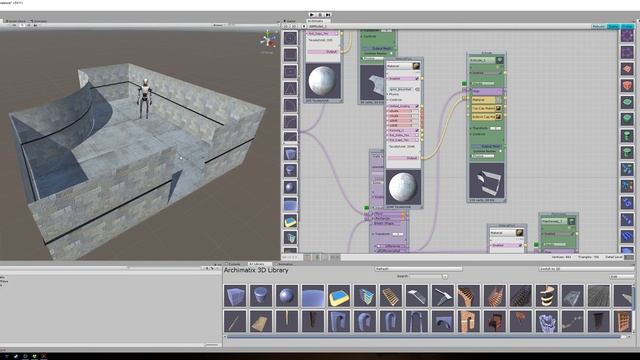
Task: Click the Extrude node's header icon
Action: [499, 60]
